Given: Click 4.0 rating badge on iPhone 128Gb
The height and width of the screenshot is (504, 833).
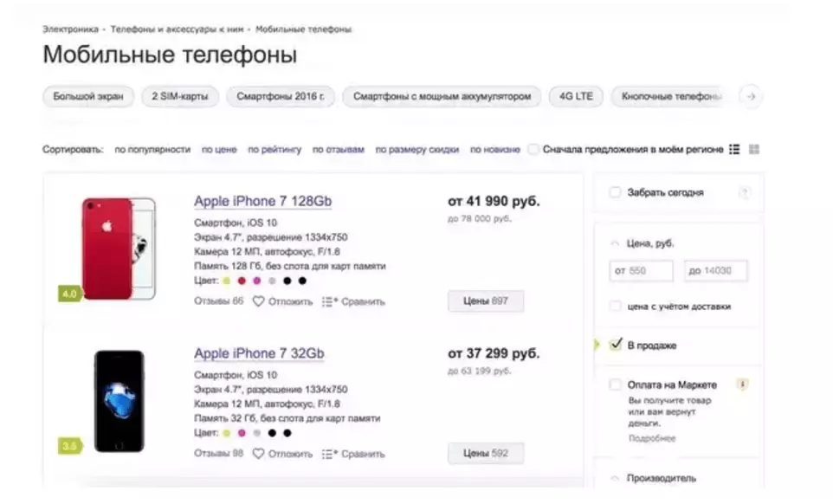Looking at the screenshot, I should pos(69,294).
